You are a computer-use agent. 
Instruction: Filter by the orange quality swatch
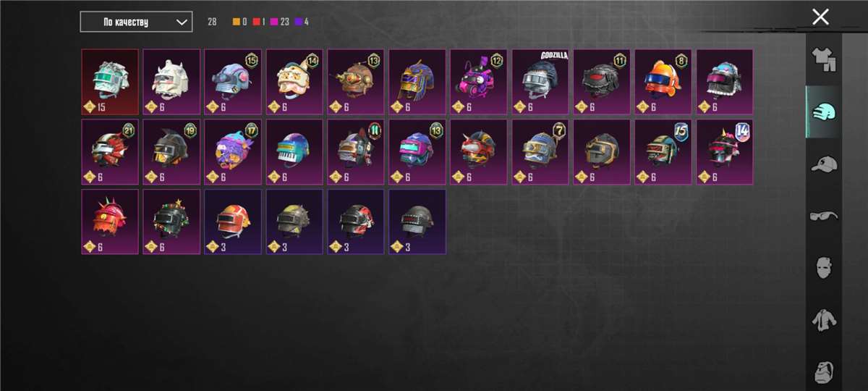[x=236, y=22]
